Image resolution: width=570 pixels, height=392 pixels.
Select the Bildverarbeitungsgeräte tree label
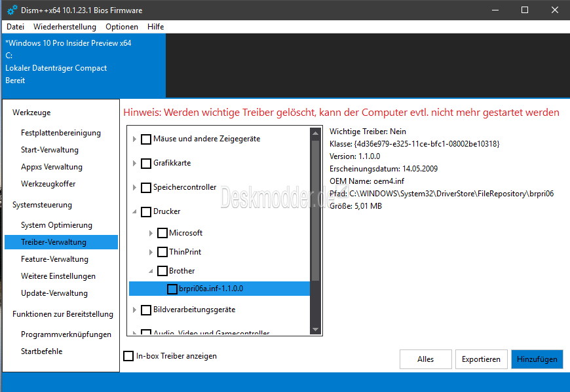pyautogui.click(x=194, y=310)
